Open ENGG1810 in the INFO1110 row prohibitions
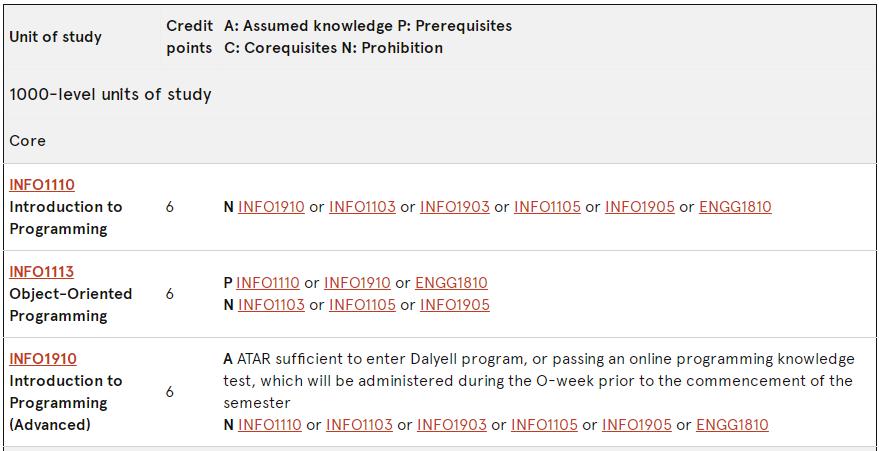This screenshot has width=879, height=451. 735,207
